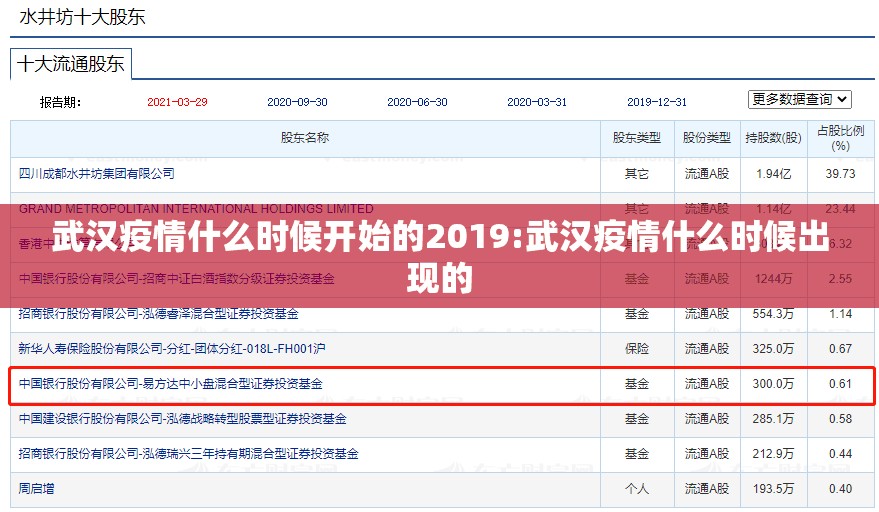Click the 股份类型 column header
Screen dimensions: 879x512
(707, 138)
